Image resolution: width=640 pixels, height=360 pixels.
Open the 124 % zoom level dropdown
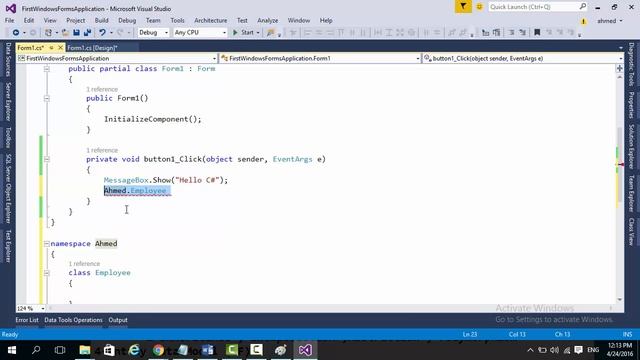(x=31, y=309)
